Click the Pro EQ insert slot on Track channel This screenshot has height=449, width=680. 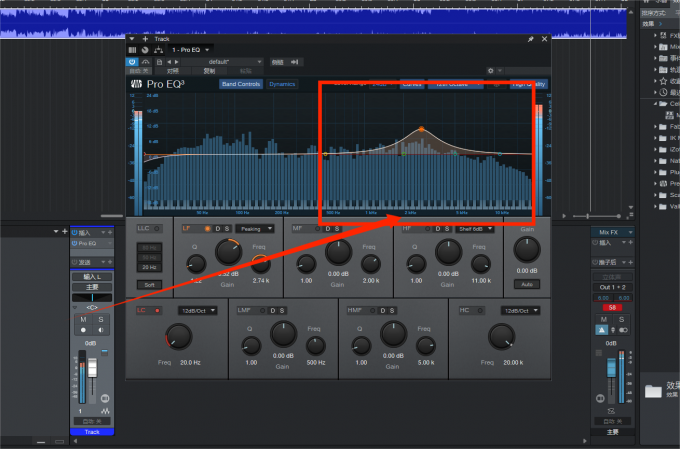tap(92, 243)
